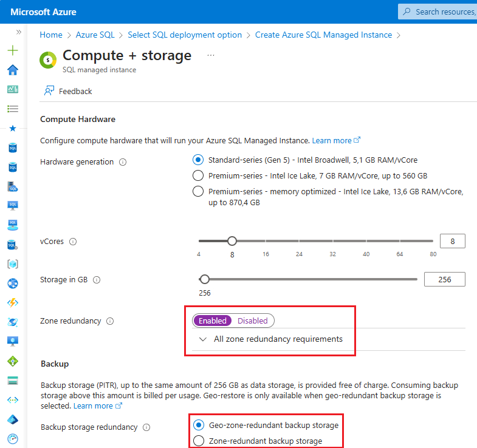This screenshot has width=477, height=448.
Task: Open the Azure Cosmos DB planet icon
Action: coord(13,322)
